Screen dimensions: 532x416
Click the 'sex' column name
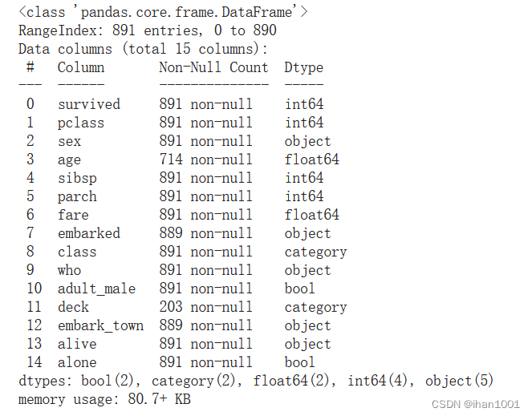pos(69,141)
